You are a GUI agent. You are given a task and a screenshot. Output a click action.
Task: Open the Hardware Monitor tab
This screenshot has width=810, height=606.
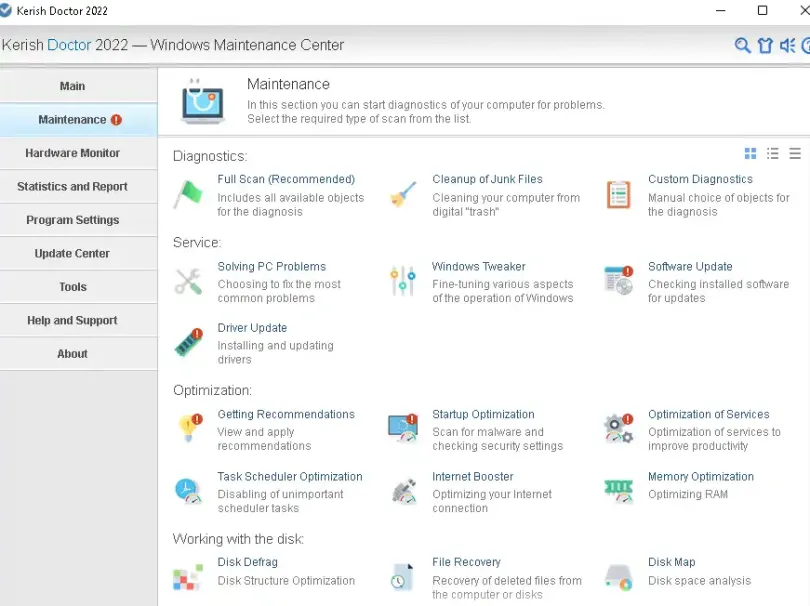click(73, 153)
